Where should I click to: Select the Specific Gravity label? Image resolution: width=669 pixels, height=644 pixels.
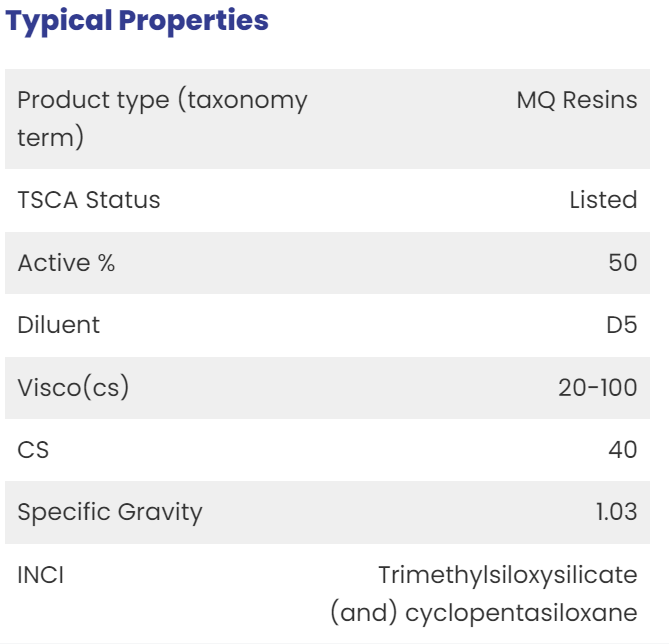[x=110, y=512]
